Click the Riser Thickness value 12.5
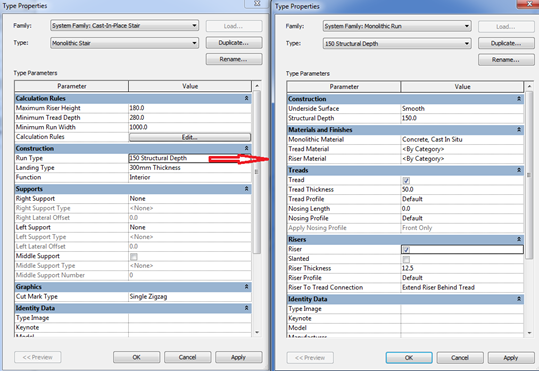Screen dimensions: 539x371 [x=462, y=268]
